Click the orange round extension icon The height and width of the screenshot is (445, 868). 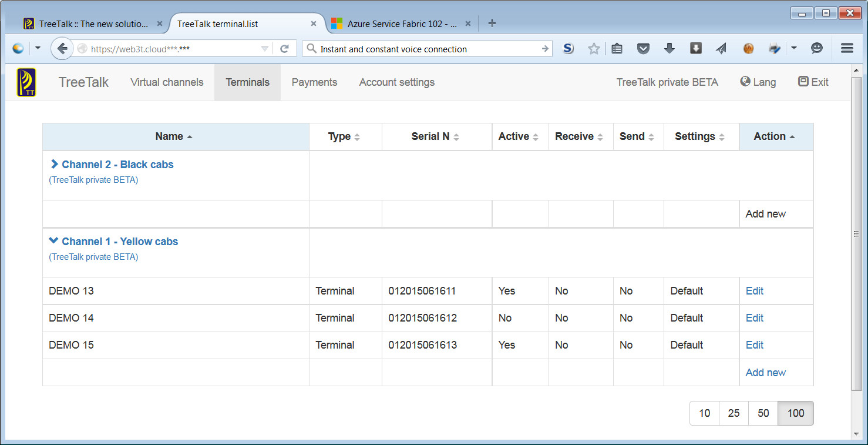(748, 49)
